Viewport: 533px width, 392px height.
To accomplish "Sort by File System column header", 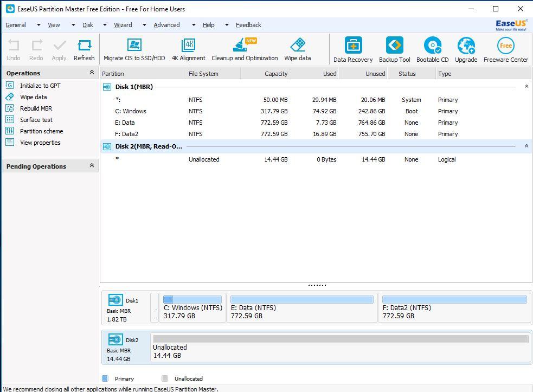I will click(214, 74).
